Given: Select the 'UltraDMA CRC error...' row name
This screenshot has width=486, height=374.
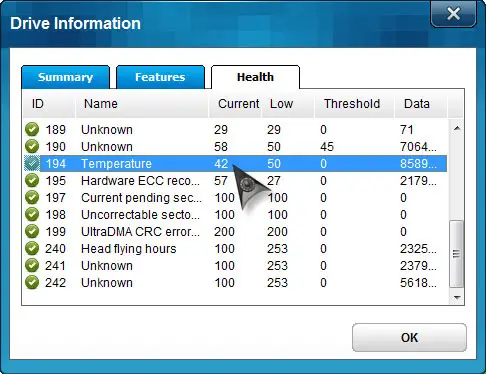Looking at the screenshot, I should (x=140, y=232).
